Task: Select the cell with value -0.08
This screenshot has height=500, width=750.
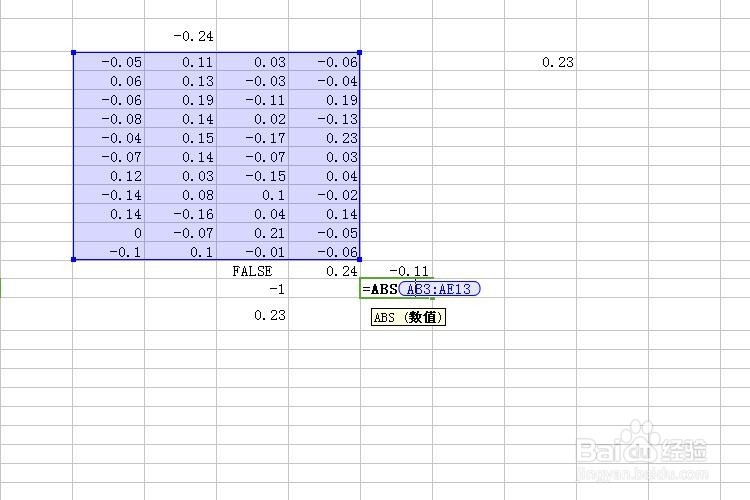Action: (109, 119)
